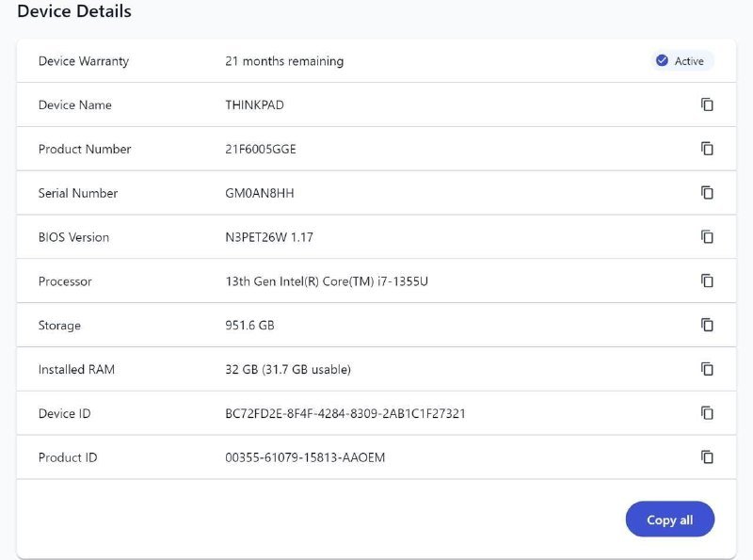Copy the BIOS Version string
This screenshot has height=560, width=753.
pyautogui.click(x=707, y=237)
